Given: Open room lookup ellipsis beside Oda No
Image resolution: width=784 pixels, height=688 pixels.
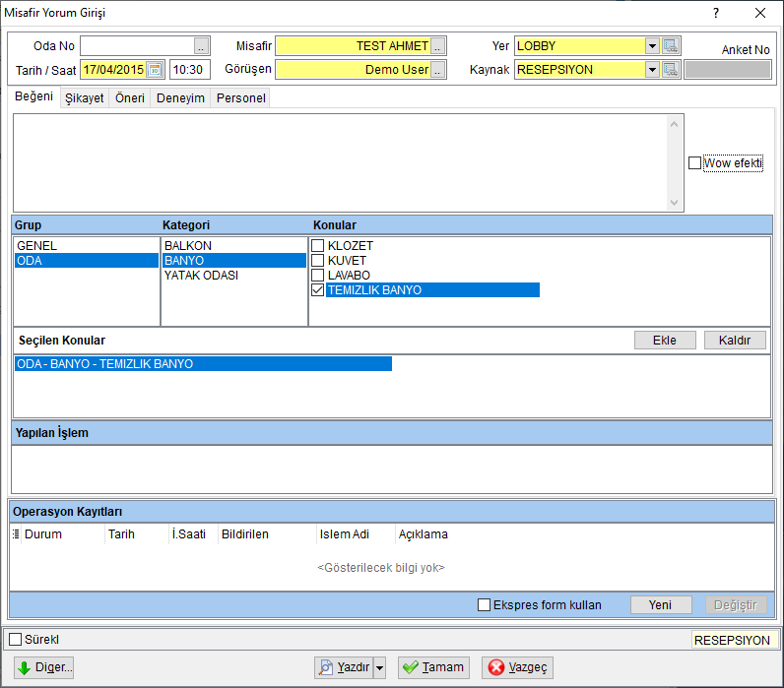Looking at the screenshot, I should (x=201, y=46).
